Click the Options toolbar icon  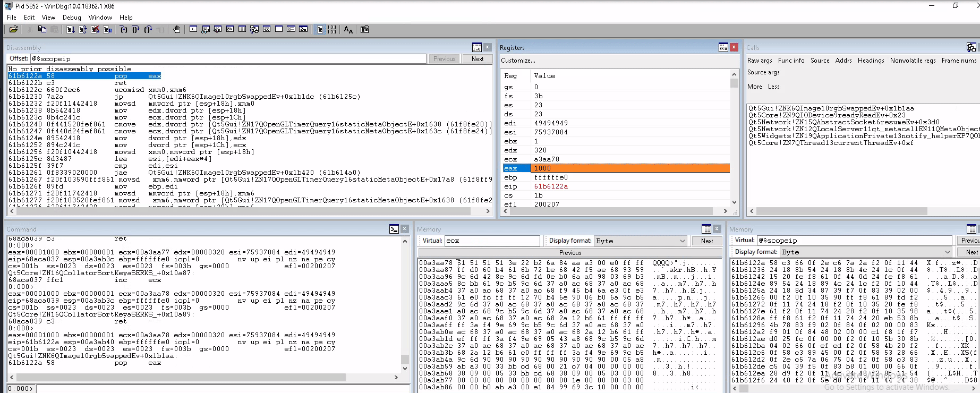(x=365, y=30)
